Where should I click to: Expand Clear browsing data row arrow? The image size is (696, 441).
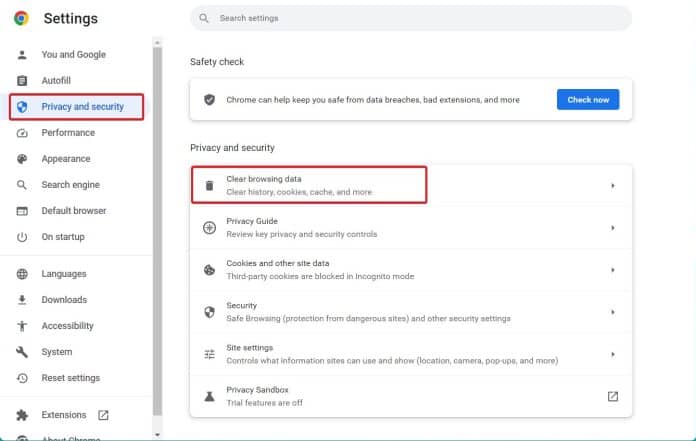(612, 185)
